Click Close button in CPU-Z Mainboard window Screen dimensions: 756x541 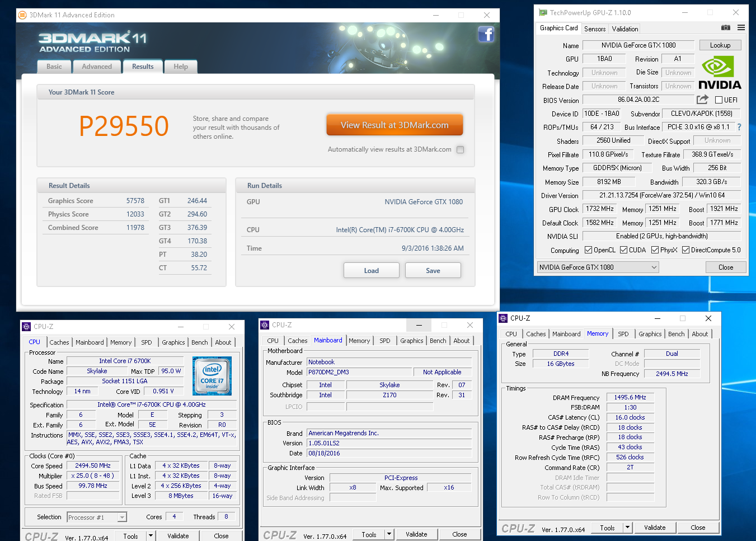coord(459,534)
